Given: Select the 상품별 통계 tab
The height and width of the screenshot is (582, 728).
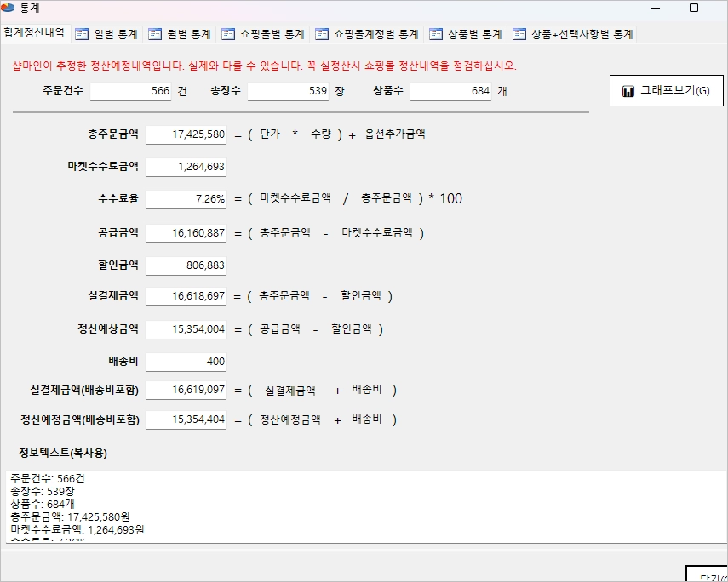Looking at the screenshot, I should coord(466,34).
